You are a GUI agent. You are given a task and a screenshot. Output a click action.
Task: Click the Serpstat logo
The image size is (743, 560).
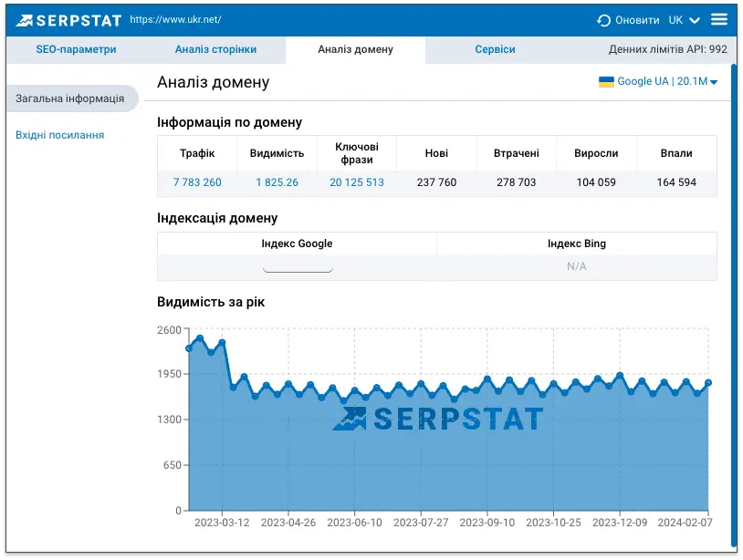(x=70, y=17)
